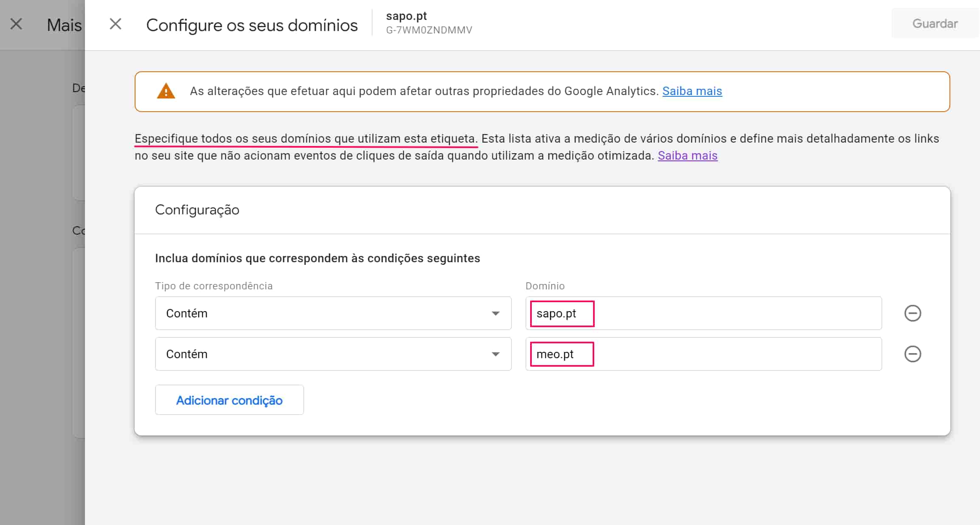
Task: Click the Inclua domínios condition heading
Action: tap(317, 258)
